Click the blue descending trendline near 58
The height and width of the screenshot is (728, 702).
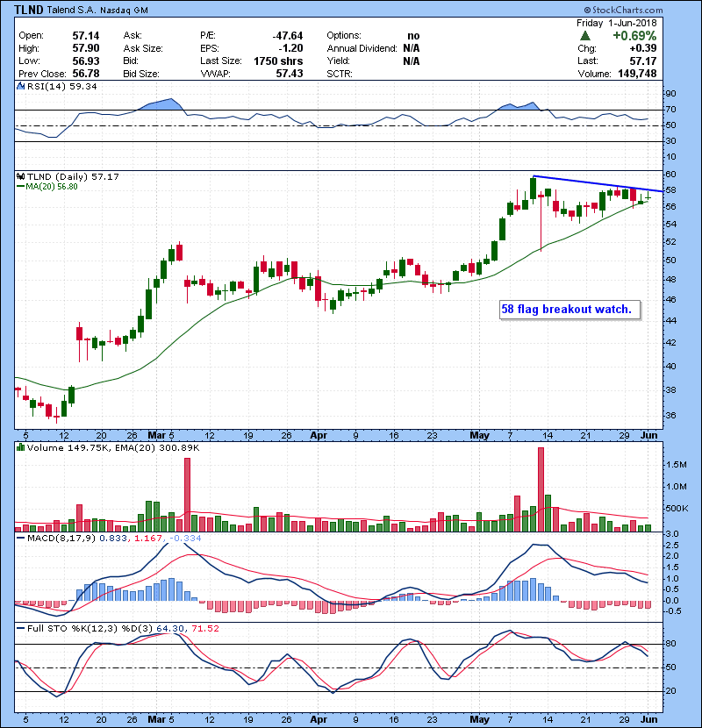pos(598,184)
